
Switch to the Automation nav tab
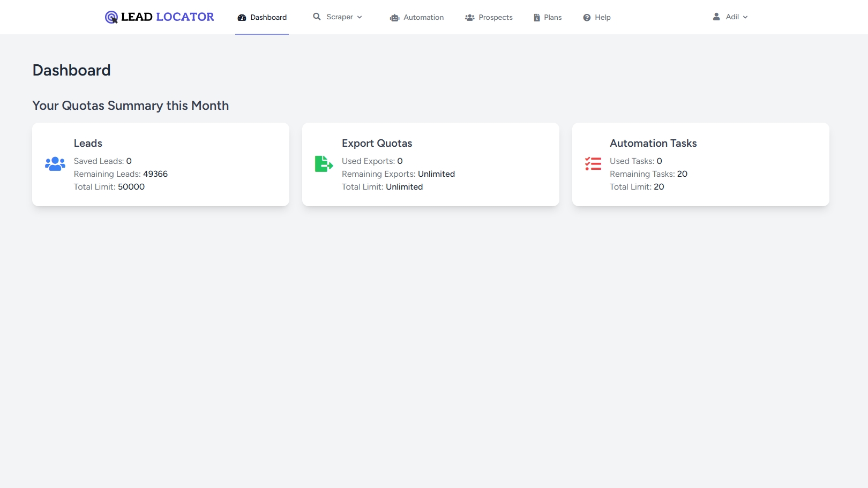(423, 18)
